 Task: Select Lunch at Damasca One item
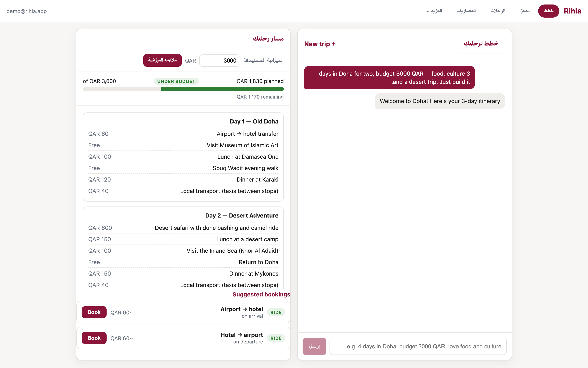[x=183, y=156]
